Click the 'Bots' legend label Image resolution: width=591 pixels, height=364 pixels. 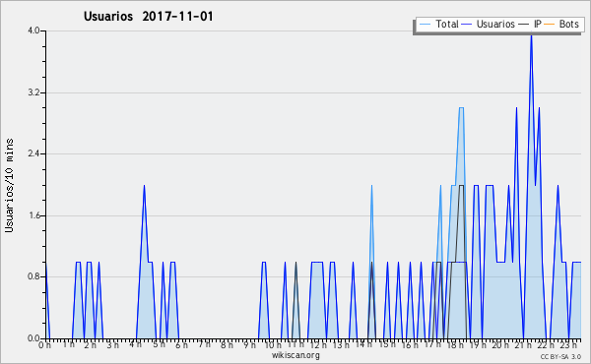coord(568,24)
